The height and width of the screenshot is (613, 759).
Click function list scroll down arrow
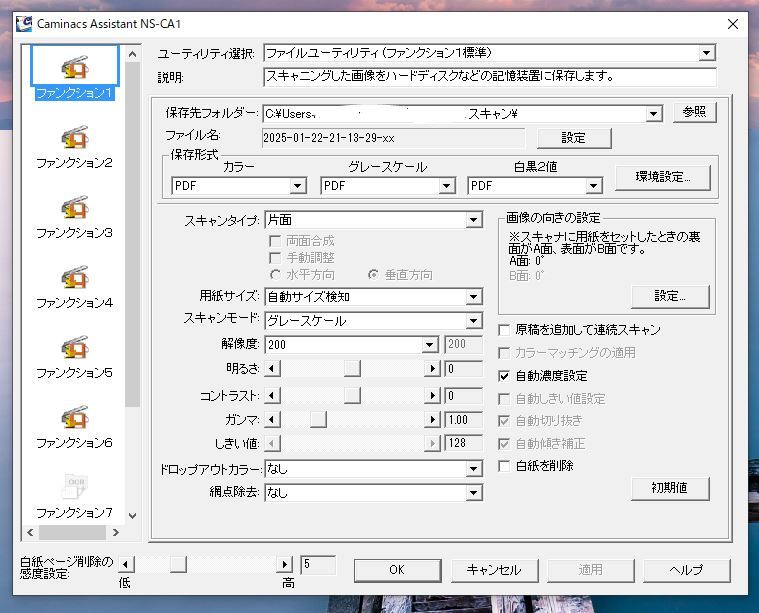click(132, 516)
